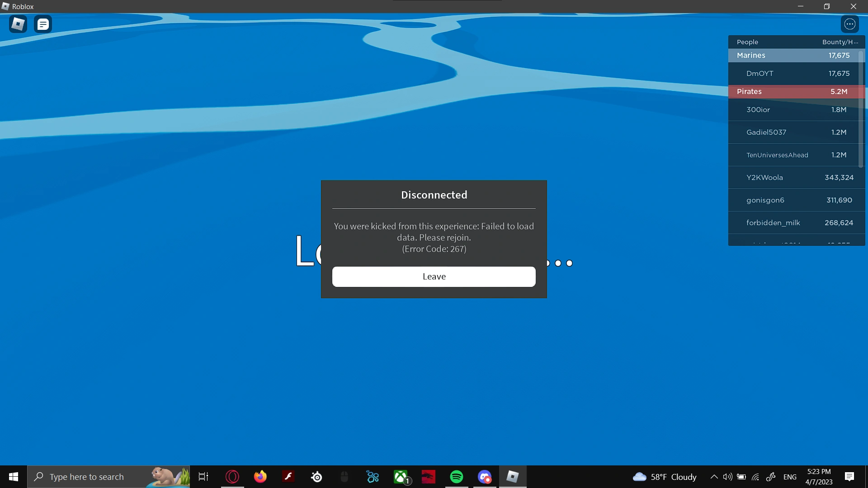
Task: Open Xbox app from taskbar
Action: click(401, 477)
